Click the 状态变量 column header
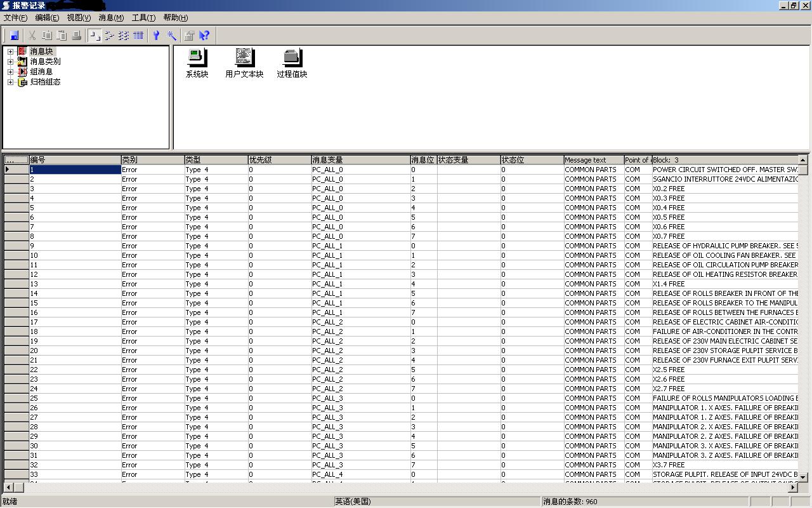This screenshot has height=508, width=812. click(x=468, y=160)
